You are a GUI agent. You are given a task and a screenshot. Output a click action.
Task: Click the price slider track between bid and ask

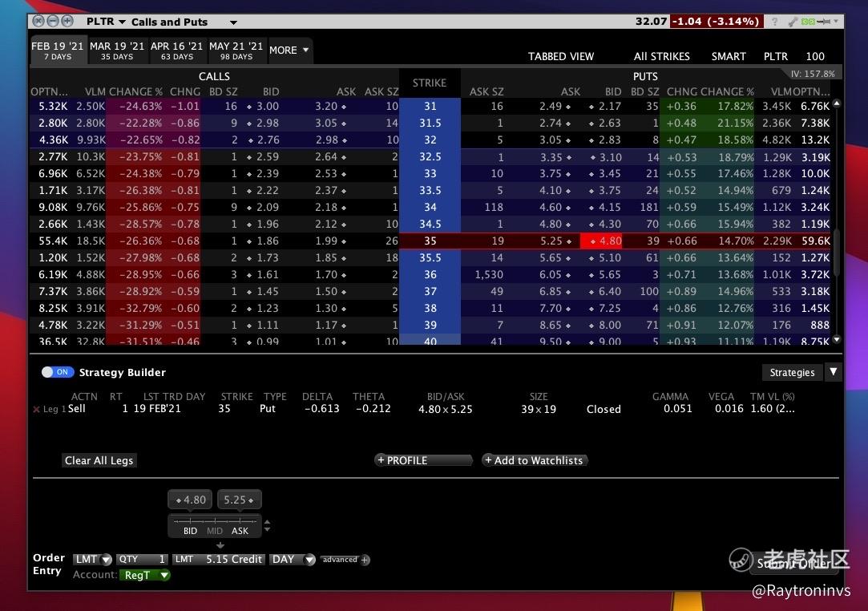coord(215,520)
